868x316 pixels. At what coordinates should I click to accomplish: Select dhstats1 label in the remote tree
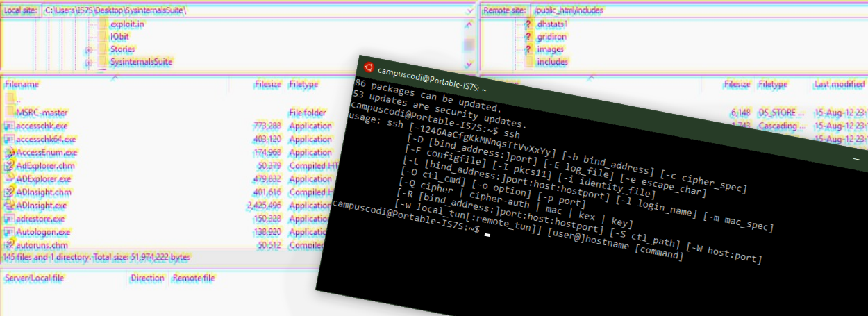(553, 24)
